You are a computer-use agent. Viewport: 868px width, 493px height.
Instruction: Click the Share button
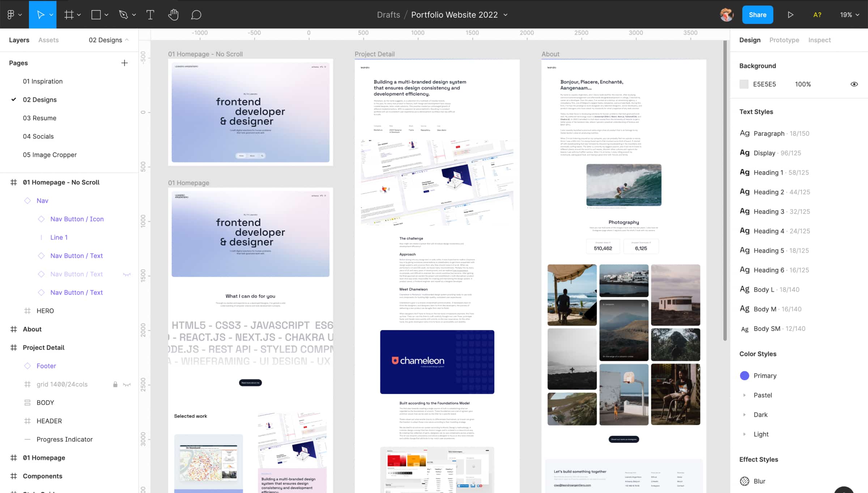pyautogui.click(x=757, y=14)
